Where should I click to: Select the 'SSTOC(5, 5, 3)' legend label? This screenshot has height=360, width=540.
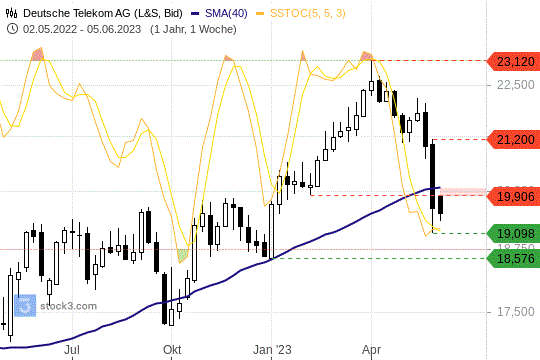[x=308, y=13]
